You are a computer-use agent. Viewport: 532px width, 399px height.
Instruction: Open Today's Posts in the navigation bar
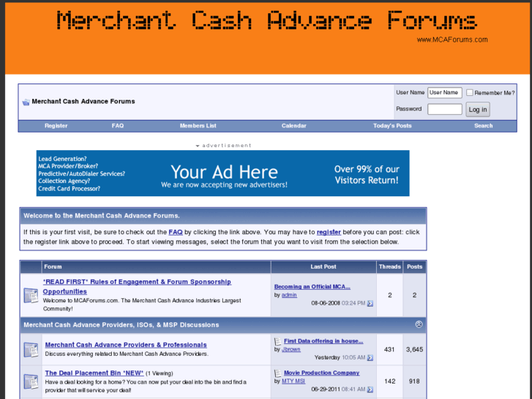(392, 126)
